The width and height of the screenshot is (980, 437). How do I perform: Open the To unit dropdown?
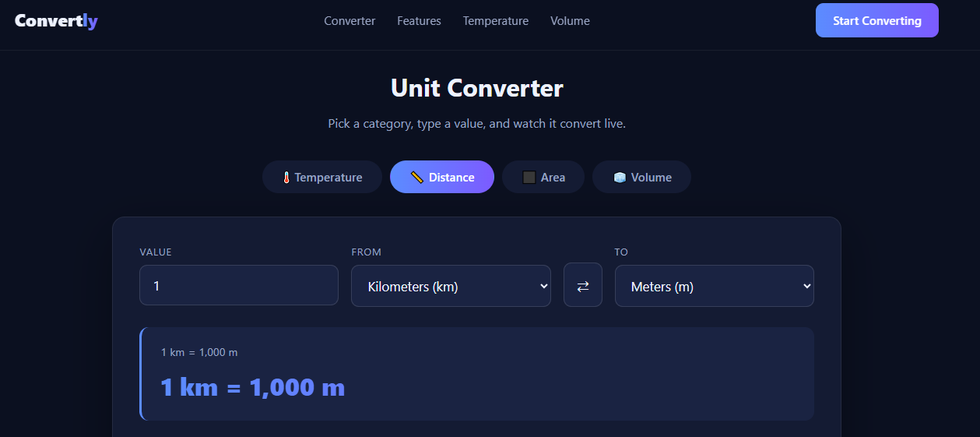(x=715, y=286)
